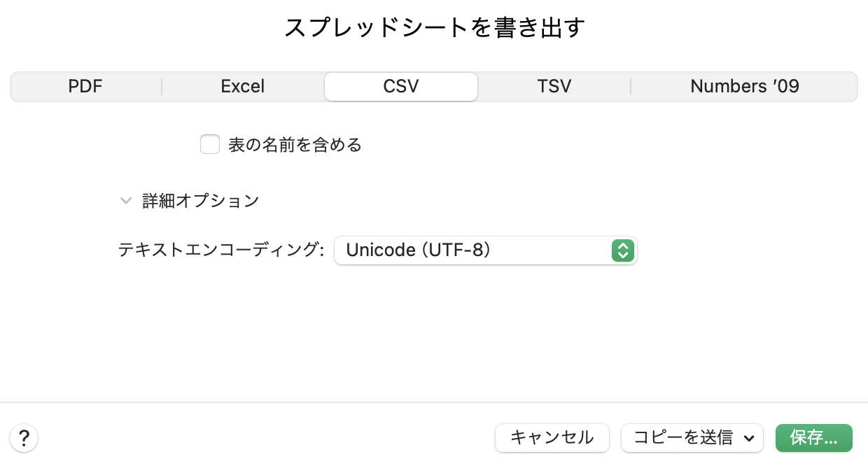
Task: Switch to the Excel export tab
Action: pyautogui.click(x=242, y=87)
